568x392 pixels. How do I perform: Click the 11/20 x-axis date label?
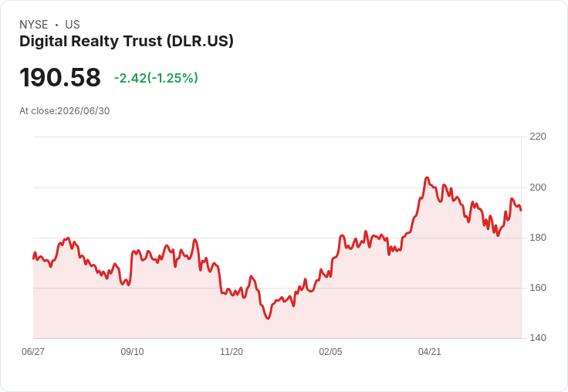point(232,351)
